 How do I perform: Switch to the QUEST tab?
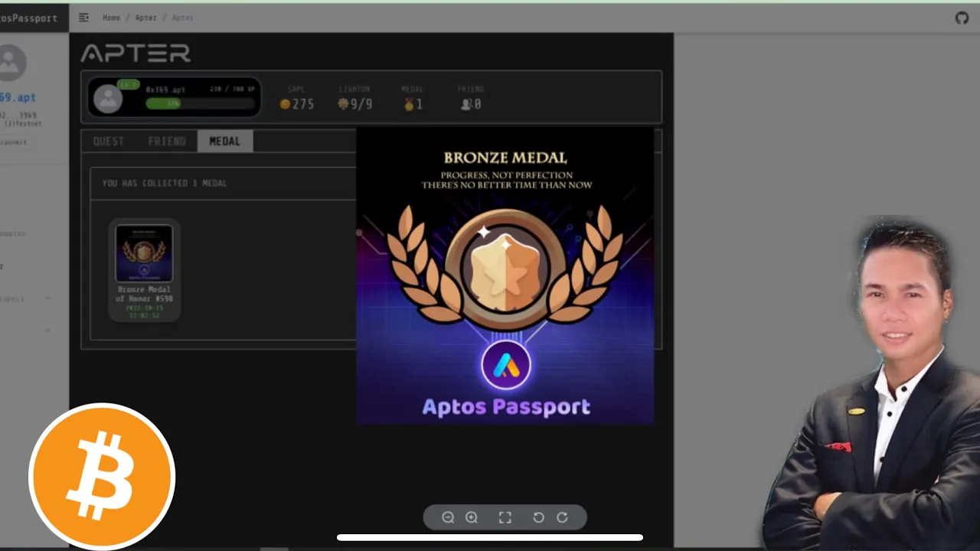click(109, 141)
